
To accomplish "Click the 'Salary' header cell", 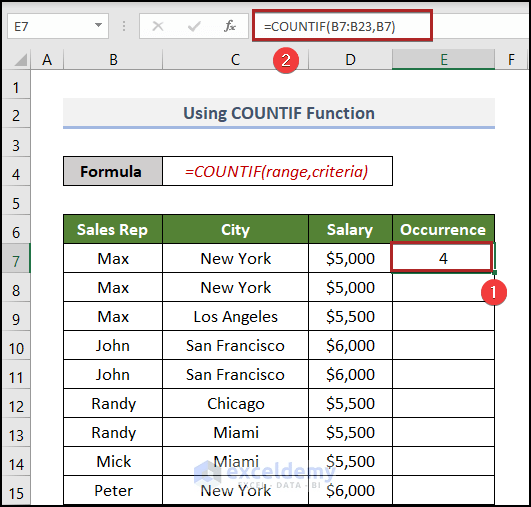I will pos(351,229).
